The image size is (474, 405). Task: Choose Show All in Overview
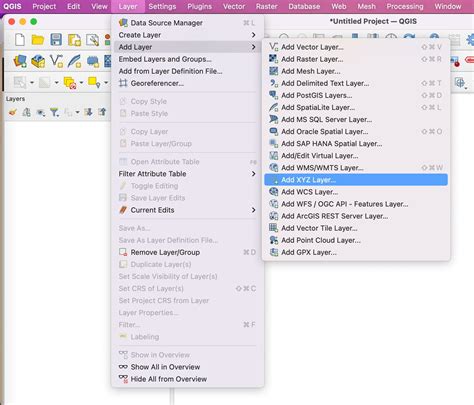pyautogui.click(x=187, y=367)
